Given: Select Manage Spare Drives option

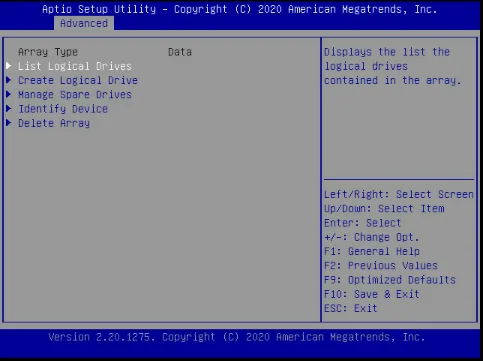Looking at the screenshot, I should 75,95.
